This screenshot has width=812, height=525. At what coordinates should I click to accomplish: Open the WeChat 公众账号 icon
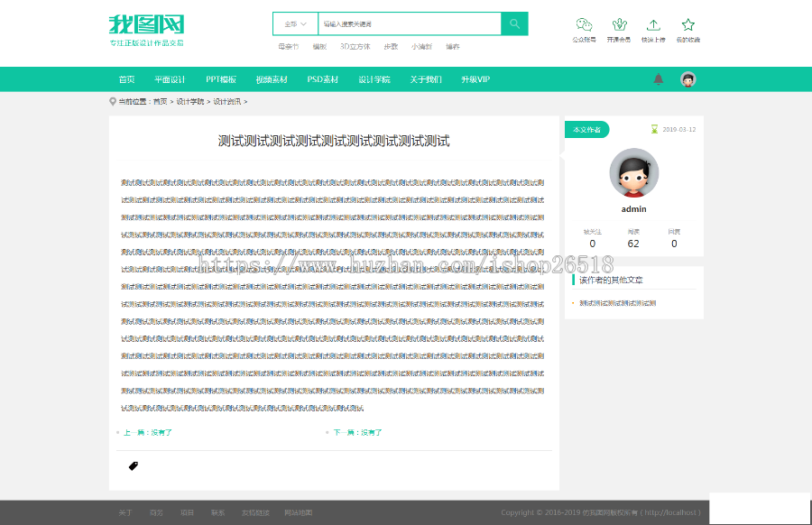point(584,25)
